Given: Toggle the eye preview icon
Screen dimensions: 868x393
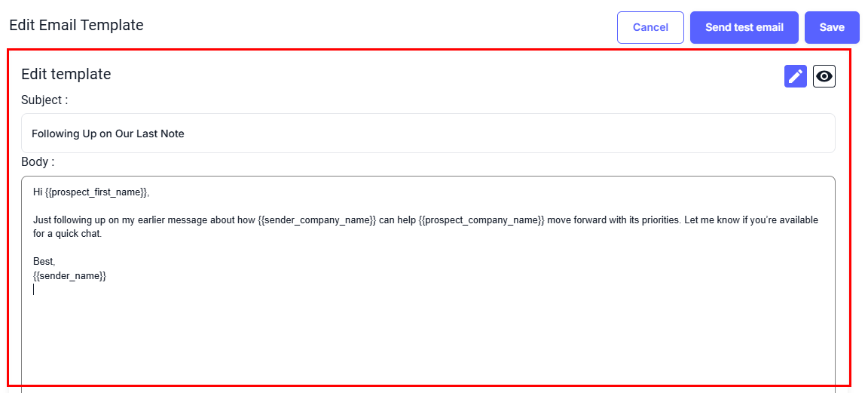Looking at the screenshot, I should coord(824,76).
